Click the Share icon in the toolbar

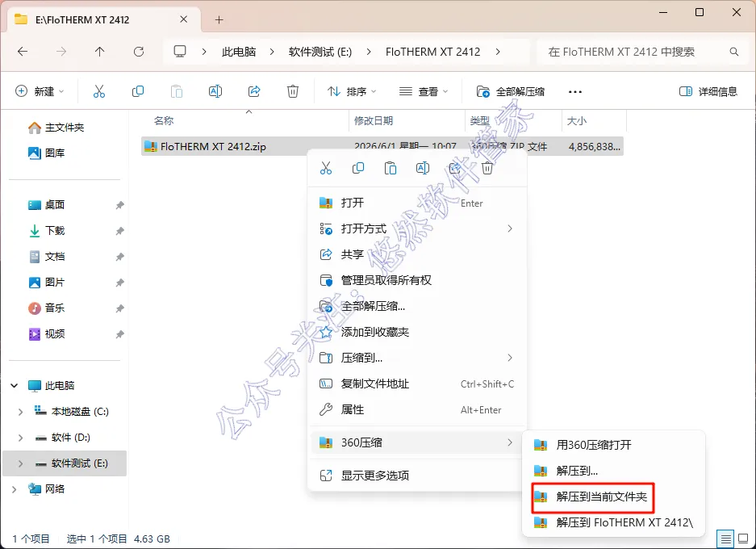254,91
